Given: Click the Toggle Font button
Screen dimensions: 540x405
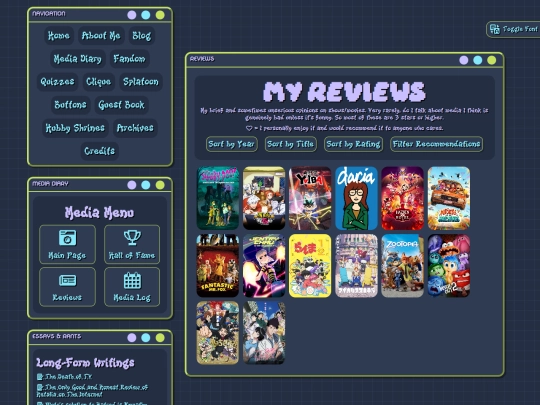Looking at the screenshot, I should pyautogui.click(x=513, y=29).
